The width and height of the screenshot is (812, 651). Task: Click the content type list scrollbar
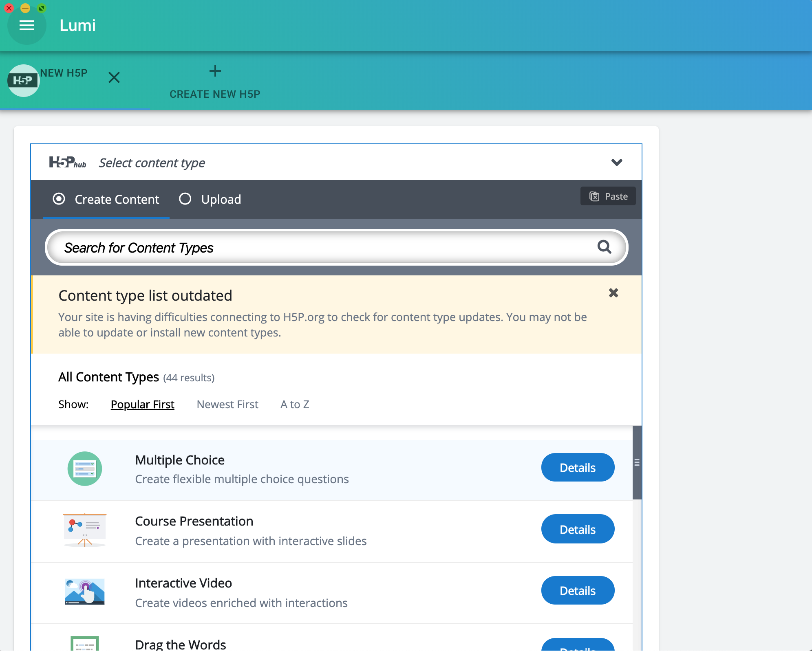tap(637, 463)
